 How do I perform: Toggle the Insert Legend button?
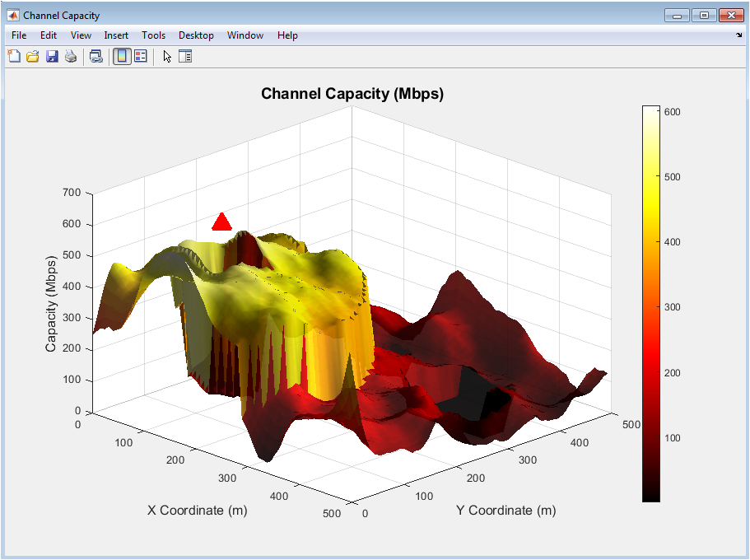[x=141, y=56]
